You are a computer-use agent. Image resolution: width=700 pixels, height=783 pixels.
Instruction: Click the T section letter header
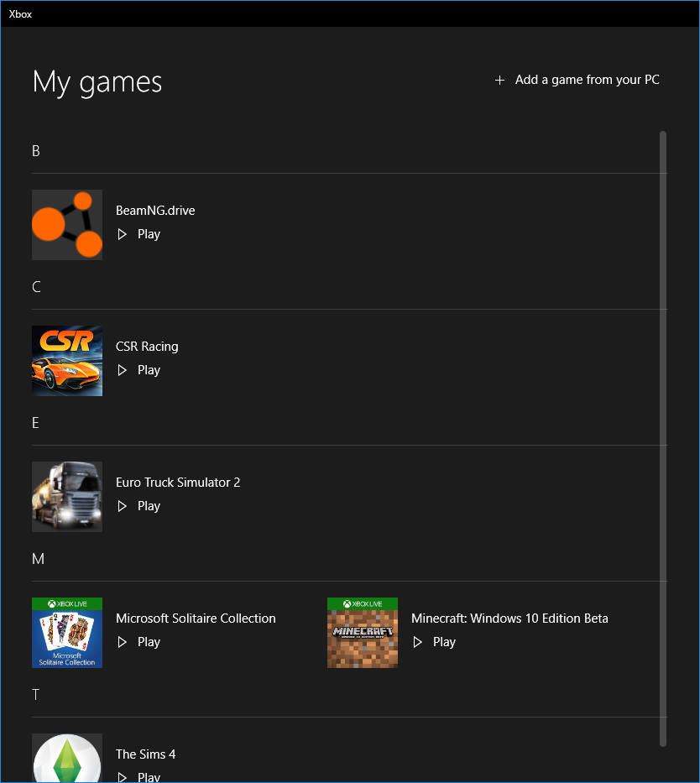35,695
